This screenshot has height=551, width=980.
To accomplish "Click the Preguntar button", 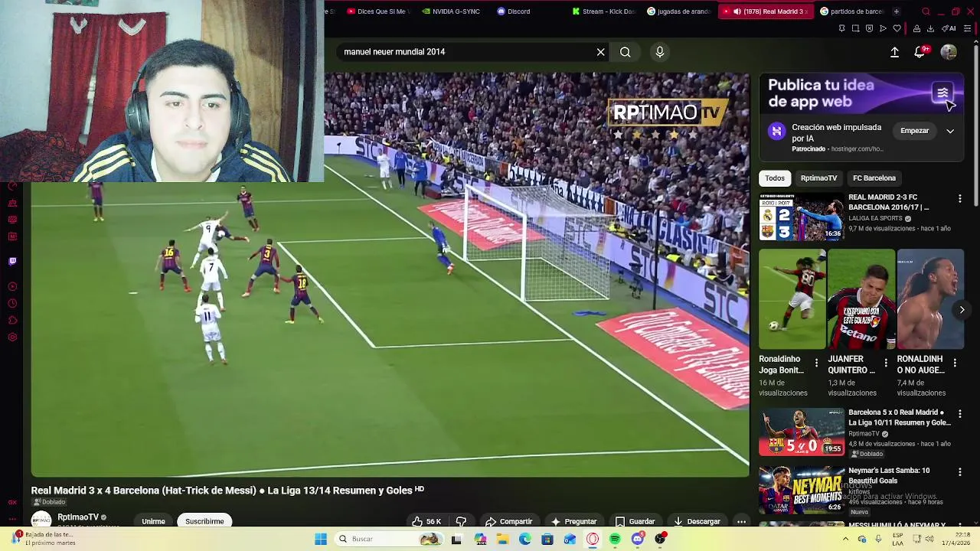I will (573, 521).
